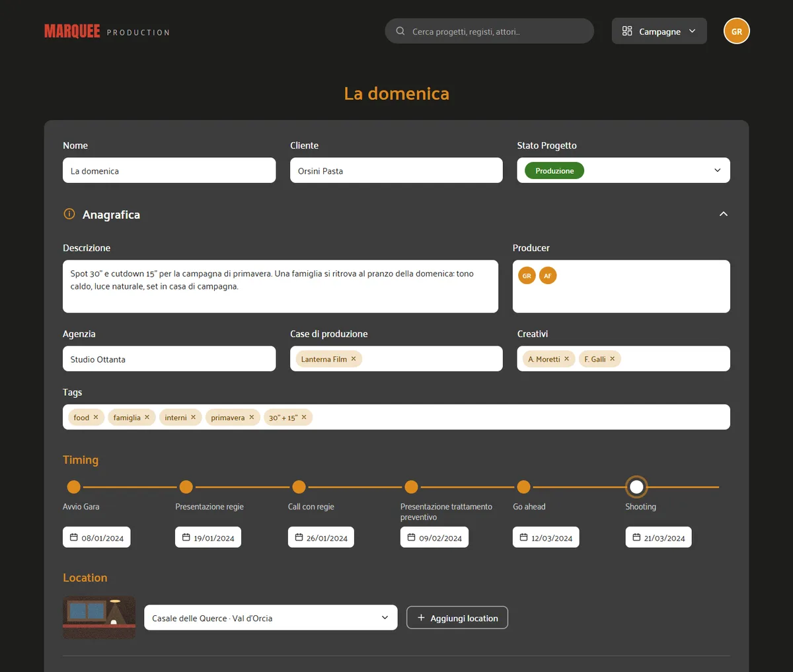Image resolution: width=793 pixels, height=672 pixels.
Task: Click the Producer field label
Action: (x=531, y=248)
